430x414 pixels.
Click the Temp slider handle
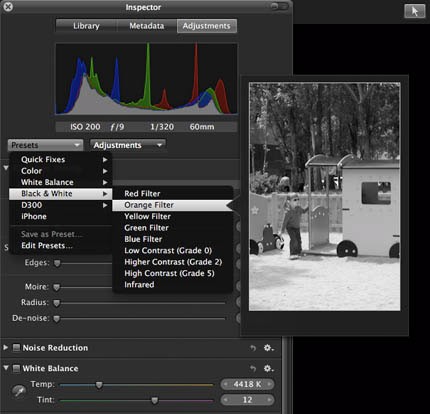99,385
